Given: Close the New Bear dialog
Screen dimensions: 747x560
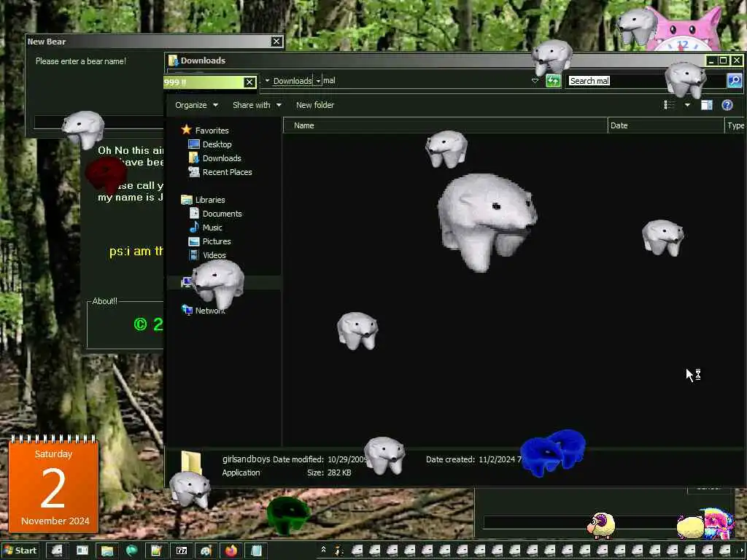Looking at the screenshot, I should [276, 42].
